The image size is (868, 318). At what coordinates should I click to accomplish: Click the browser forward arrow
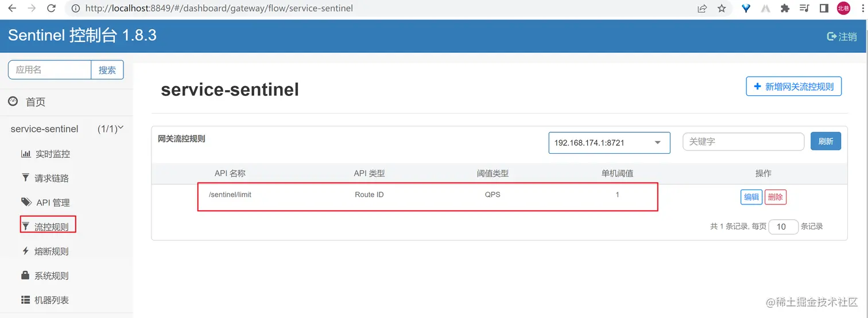(x=32, y=9)
